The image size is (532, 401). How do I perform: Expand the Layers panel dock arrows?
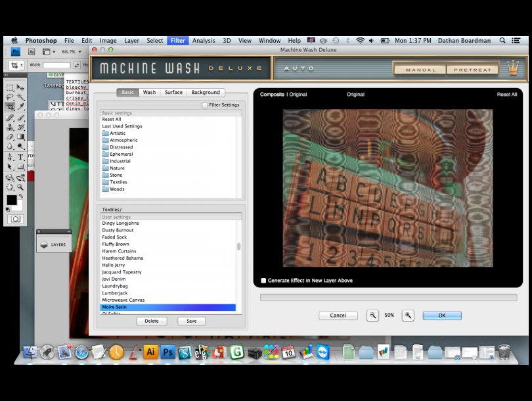[69, 231]
